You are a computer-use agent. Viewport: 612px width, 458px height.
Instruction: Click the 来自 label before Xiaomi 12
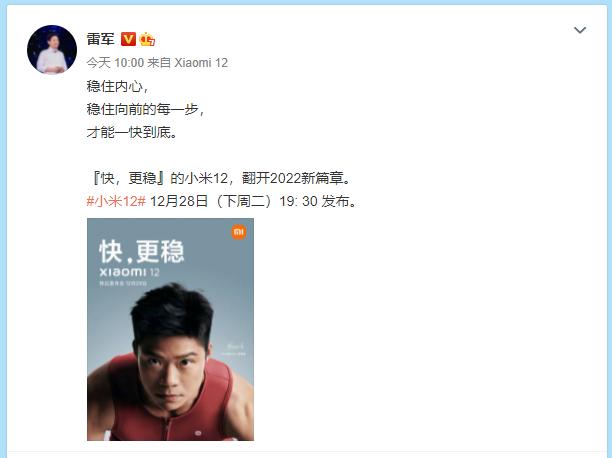[159, 62]
